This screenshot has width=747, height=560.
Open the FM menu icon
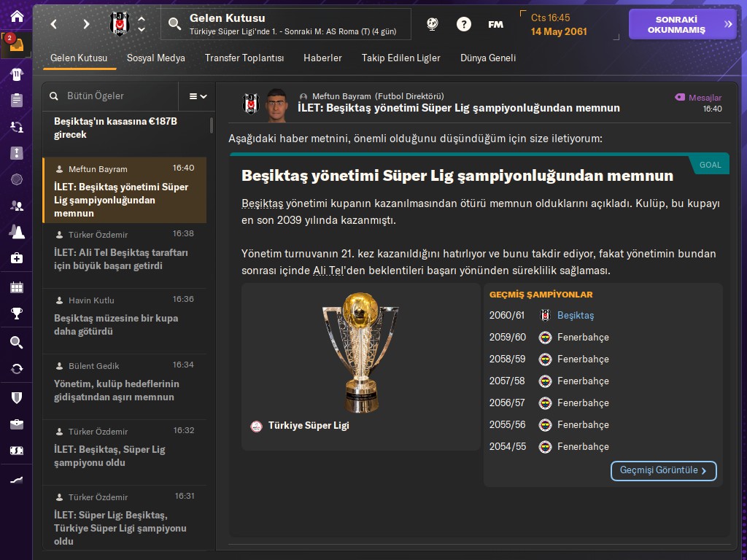495,24
